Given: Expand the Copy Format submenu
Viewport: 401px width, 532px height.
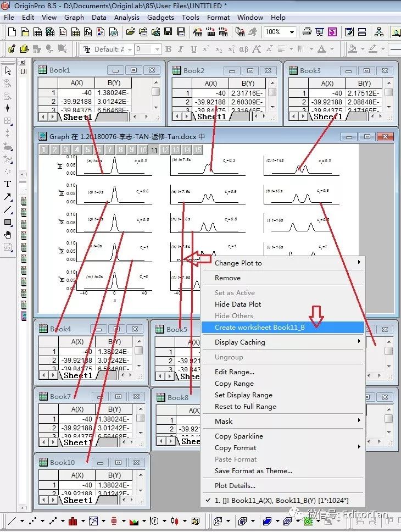Looking at the screenshot, I should coord(283,447).
